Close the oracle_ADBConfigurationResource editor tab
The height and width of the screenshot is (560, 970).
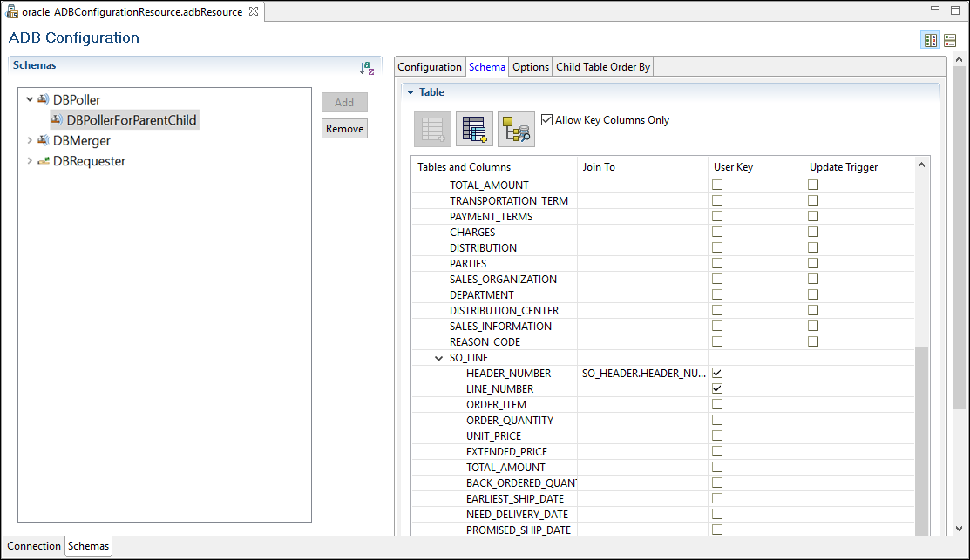[x=254, y=11]
